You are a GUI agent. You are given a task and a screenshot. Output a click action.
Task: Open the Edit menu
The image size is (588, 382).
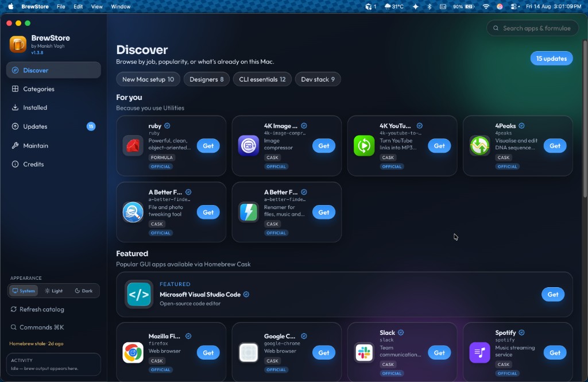click(78, 6)
